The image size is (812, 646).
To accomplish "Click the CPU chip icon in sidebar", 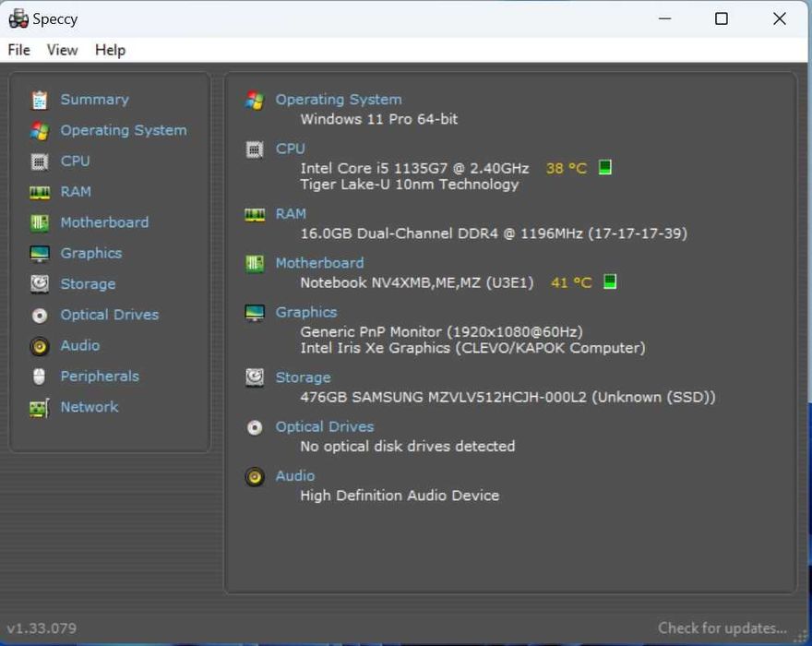I will click(x=40, y=161).
